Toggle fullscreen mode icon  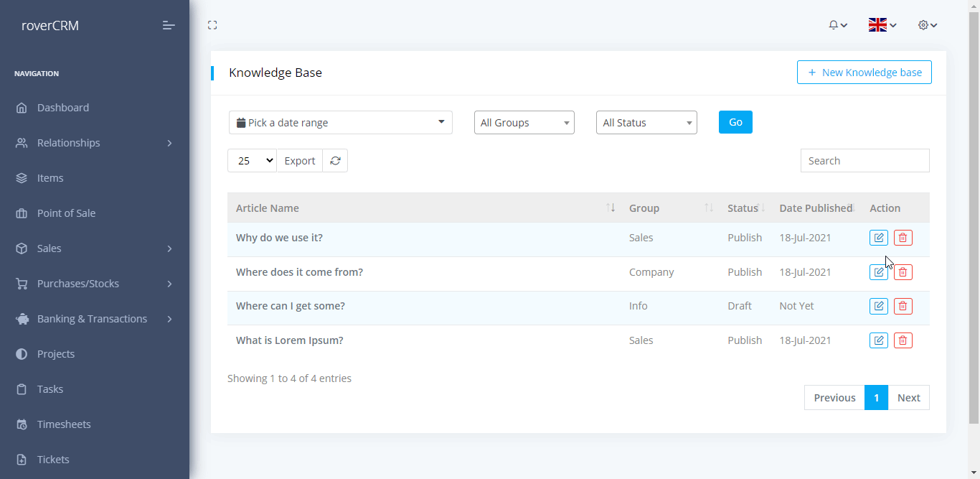point(212,25)
